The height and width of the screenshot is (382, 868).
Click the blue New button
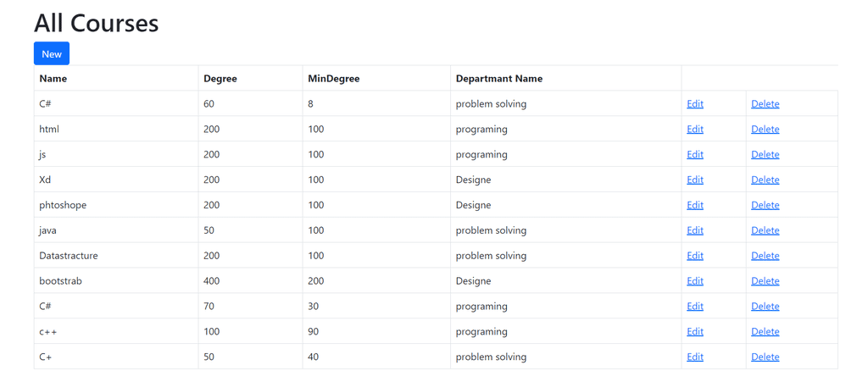click(x=52, y=53)
